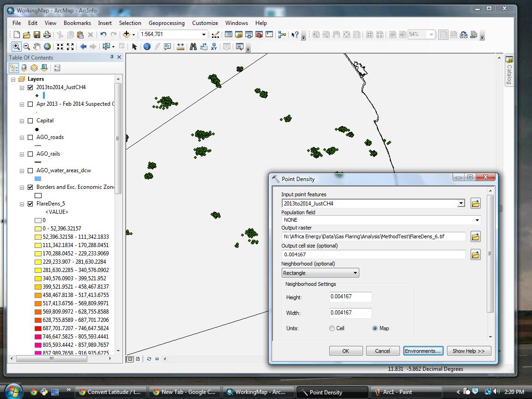Click the Pan hand tool
This screenshot has width=532, height=399.
37,47
